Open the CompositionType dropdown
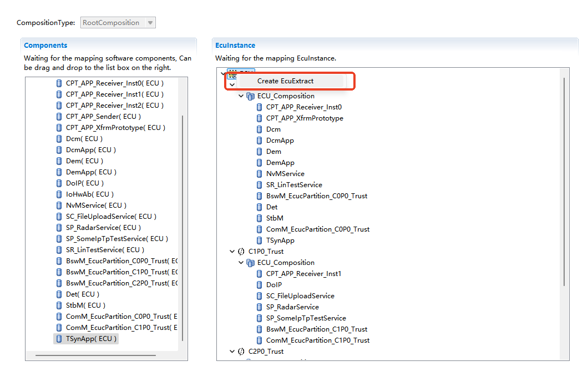The height and width of the screenshot is (376, 588). click(150, 23)
